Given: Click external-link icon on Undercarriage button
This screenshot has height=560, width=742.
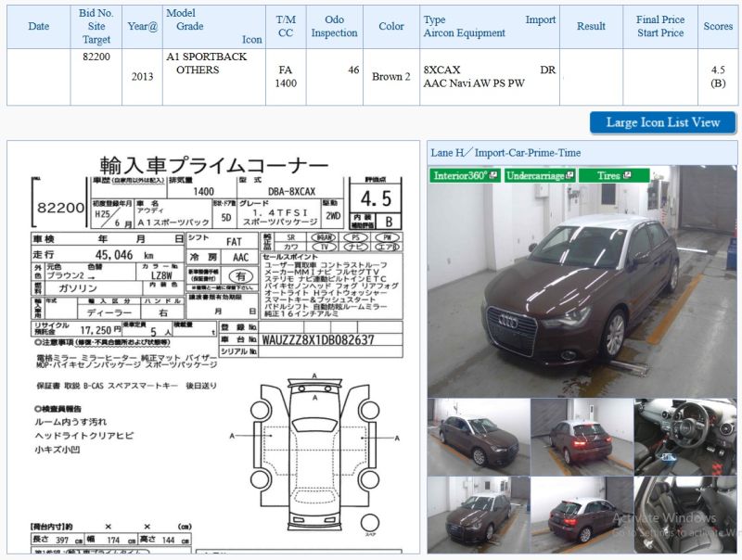Looking at the screenshot, I should point(569,175).
